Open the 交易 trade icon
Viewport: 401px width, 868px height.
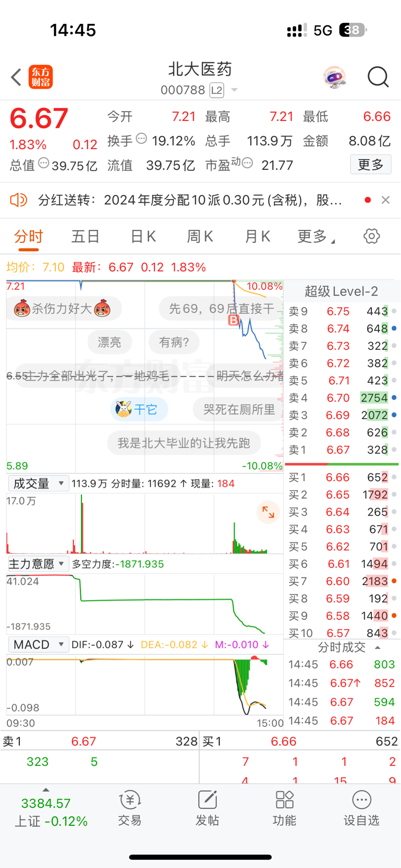click(x=130, y=808)
